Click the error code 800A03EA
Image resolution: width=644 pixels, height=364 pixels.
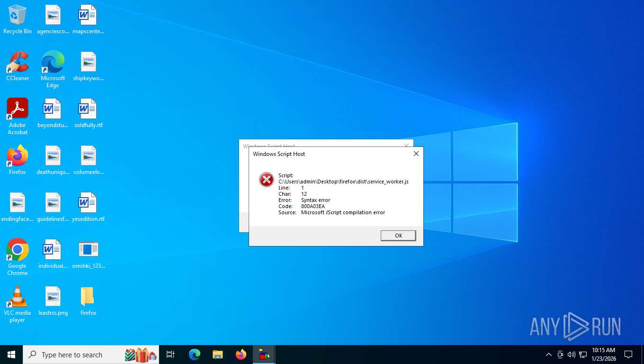click(x=313, y=206)
